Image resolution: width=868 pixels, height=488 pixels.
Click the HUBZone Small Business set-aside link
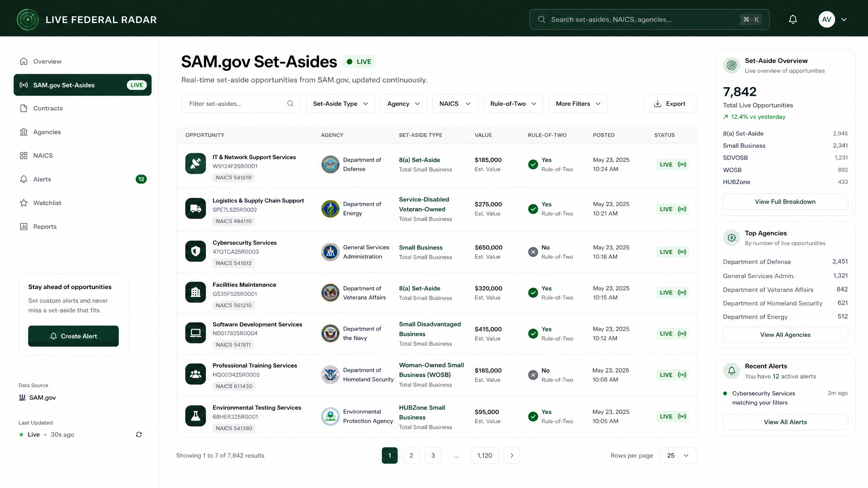click(x=422, y=412)
